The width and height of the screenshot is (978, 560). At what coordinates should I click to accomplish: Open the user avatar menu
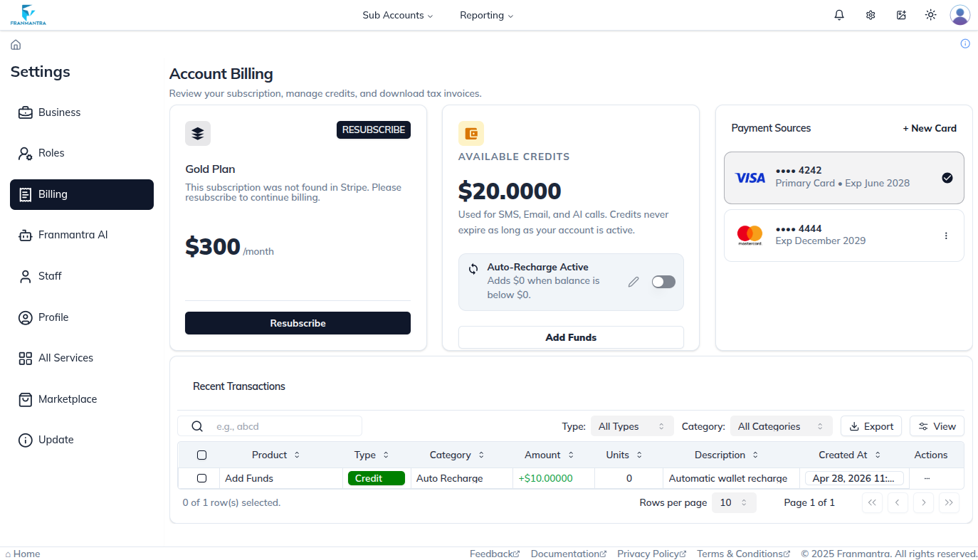pos(960,15)
